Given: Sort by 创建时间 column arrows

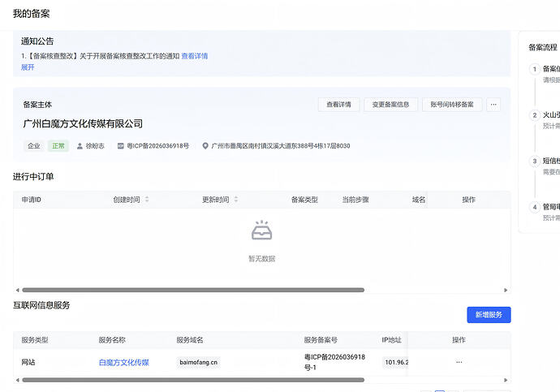Looking at the screenshot, I should 147,200.
